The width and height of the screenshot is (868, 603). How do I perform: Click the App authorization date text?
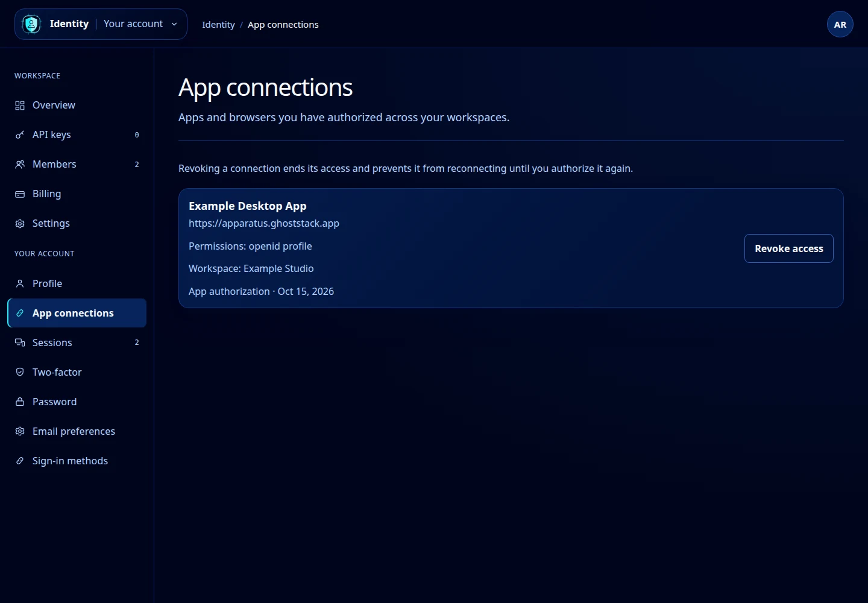[x=262, y=291]
